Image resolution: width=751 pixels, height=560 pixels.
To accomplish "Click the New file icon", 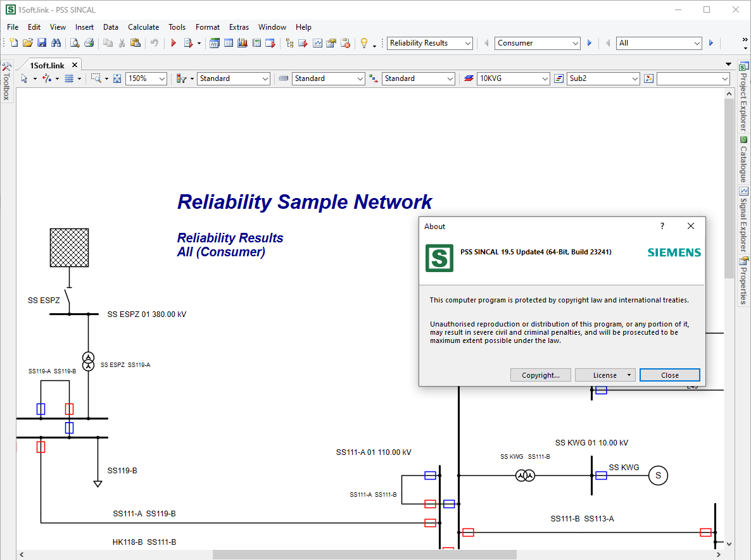I will [14, 43].
